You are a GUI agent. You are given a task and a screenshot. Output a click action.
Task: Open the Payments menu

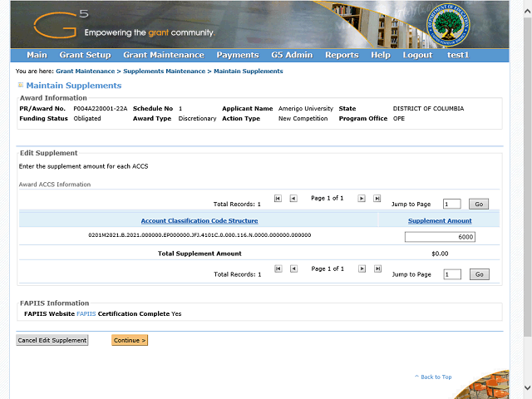tap(237, 55)
